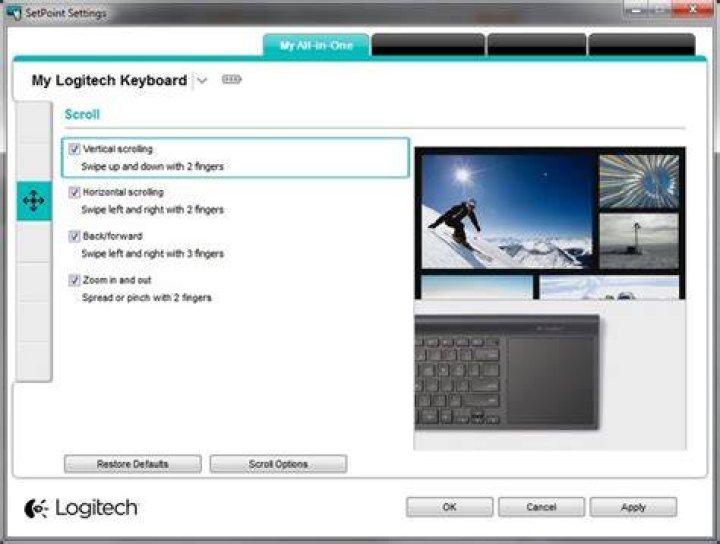The width and height of the screenshot is (720, 544).
Task: Click the "Swipe left and right with 2 fingers" text
Action: coord(152,210)
